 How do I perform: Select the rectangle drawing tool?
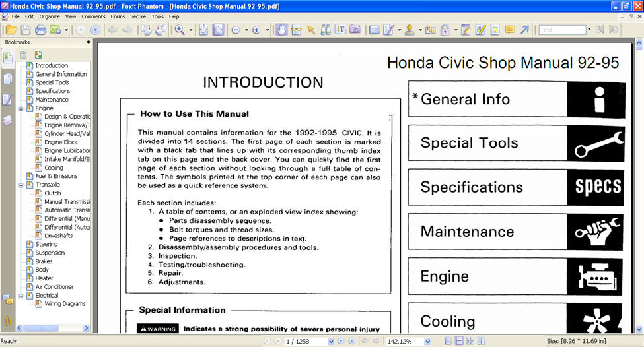[x=374, y=30]
